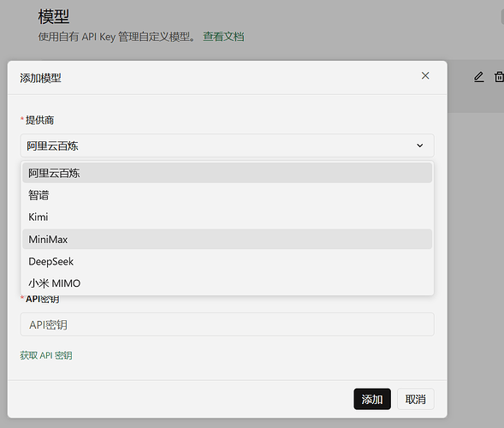Collapse the 提供商 dropdown chevron
The image size is (504, 428).
point(420,146)
